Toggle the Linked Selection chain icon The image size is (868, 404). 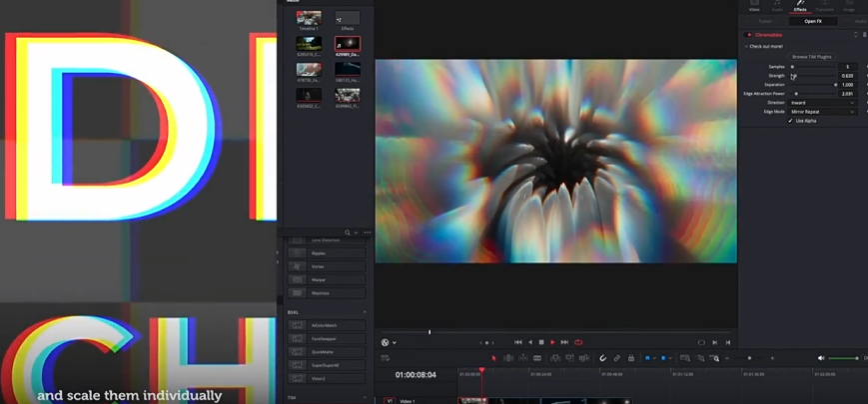coord(616,358)
